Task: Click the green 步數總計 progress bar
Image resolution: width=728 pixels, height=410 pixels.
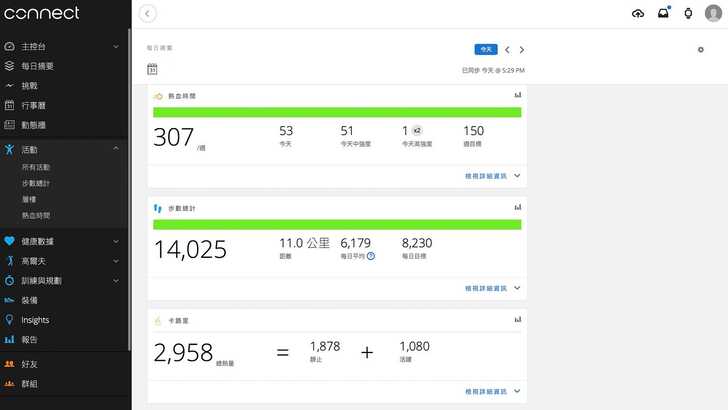Action: pos(337,225)
